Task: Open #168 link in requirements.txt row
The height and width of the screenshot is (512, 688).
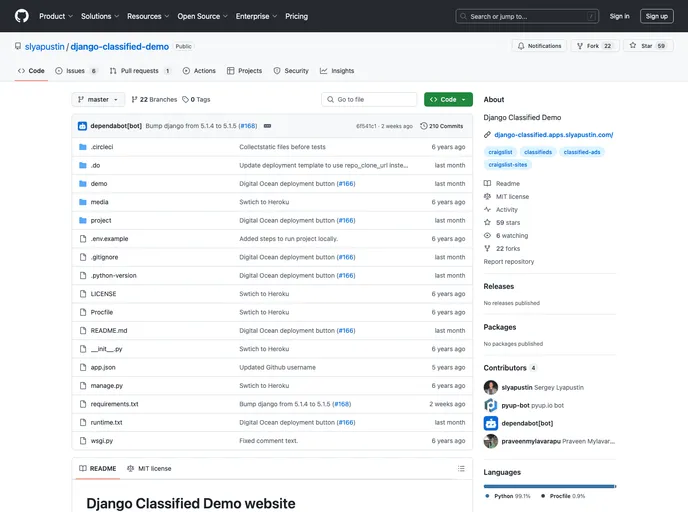Action: [342, 404]
